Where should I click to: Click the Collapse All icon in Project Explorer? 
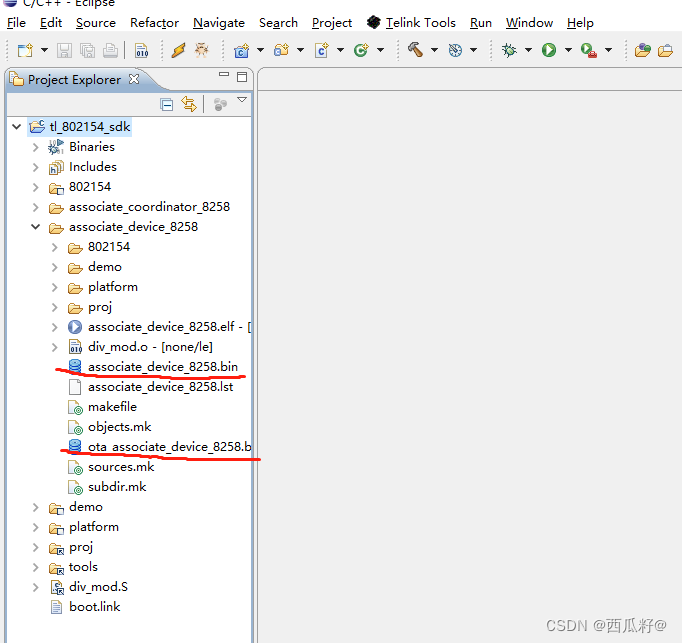pyautogui.click(x=166, y=104)
